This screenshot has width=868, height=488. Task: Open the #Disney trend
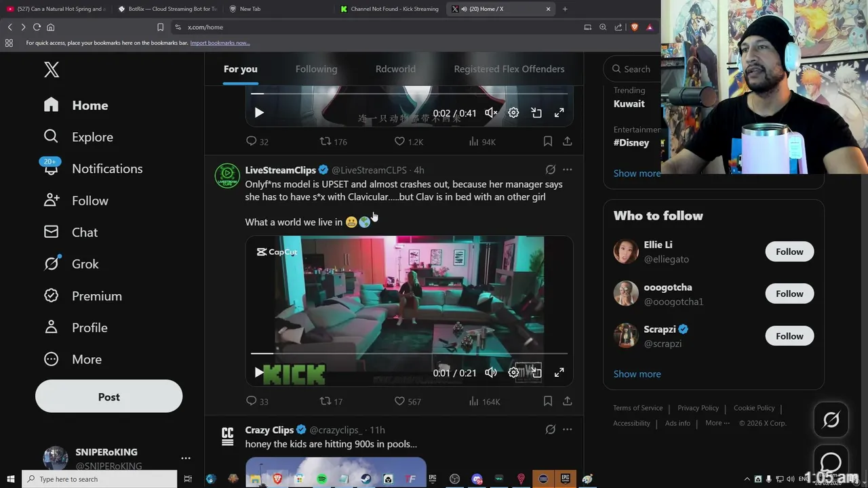631,142
